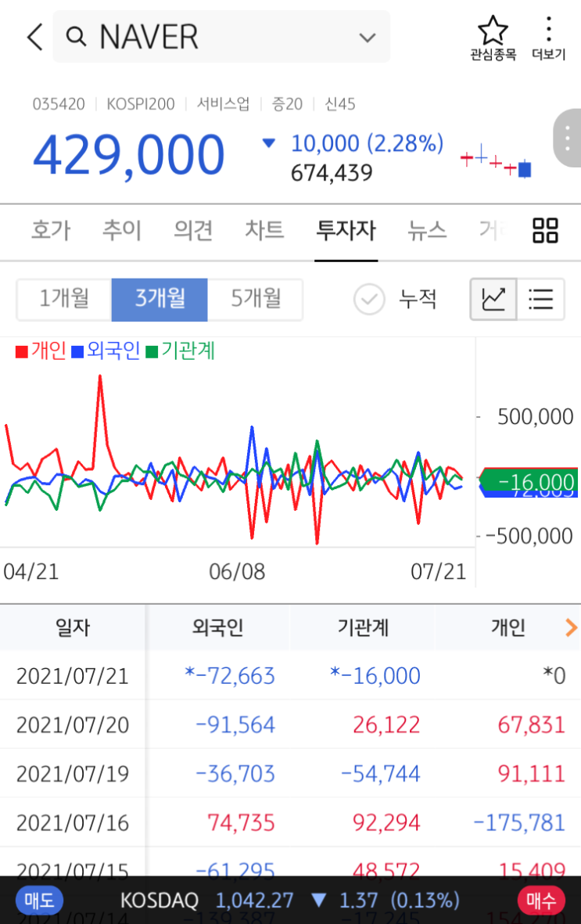Tap the KOSPI200 label

coord(140,104)
